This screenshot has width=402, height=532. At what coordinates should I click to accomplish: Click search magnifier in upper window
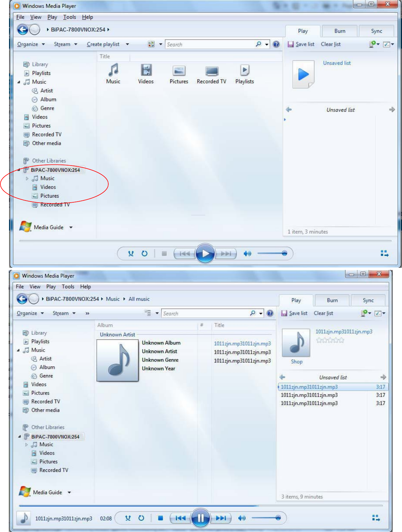(x=258, y=44)
